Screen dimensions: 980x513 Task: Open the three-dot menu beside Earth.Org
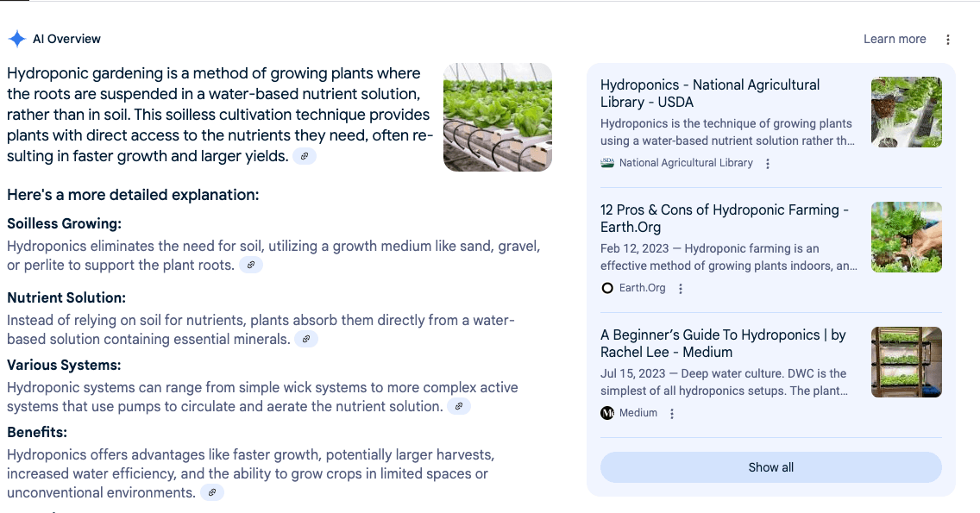tap(681, 289)
